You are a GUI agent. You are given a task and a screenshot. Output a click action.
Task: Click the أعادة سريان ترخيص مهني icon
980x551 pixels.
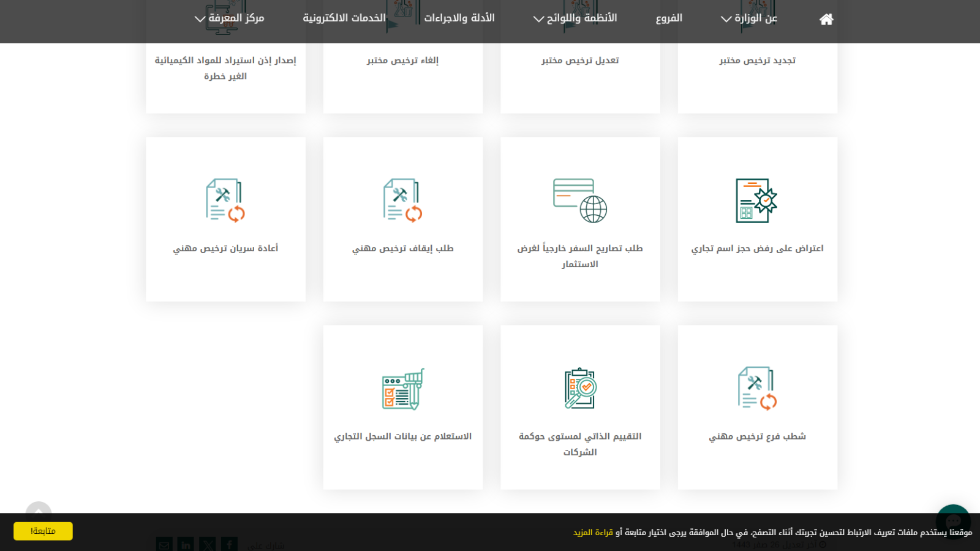225,200
